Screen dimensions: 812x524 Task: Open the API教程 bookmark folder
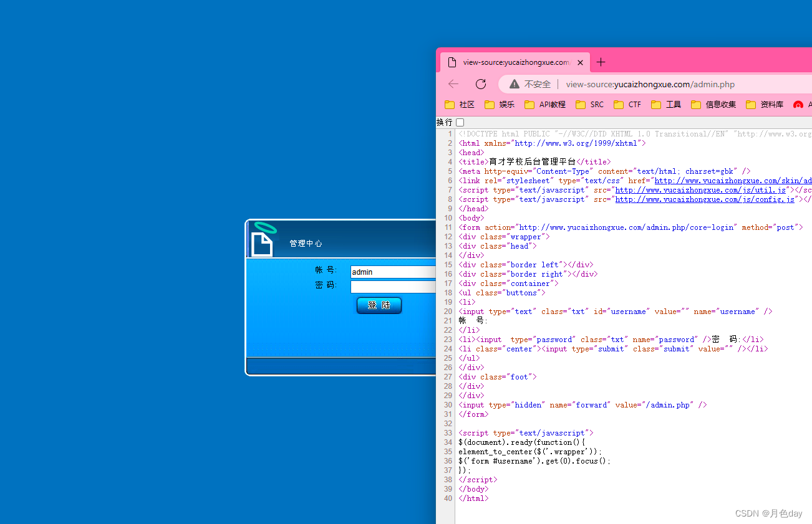pyautogui.click(x=545, y=105)
